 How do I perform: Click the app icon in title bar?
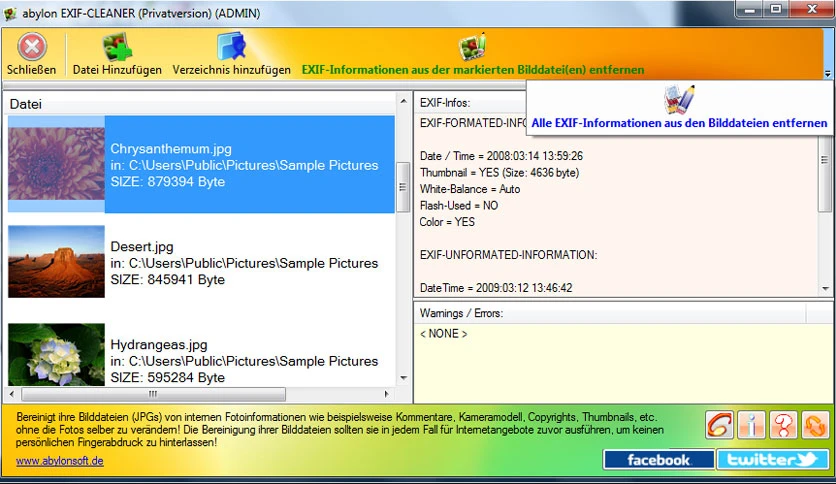10,13
